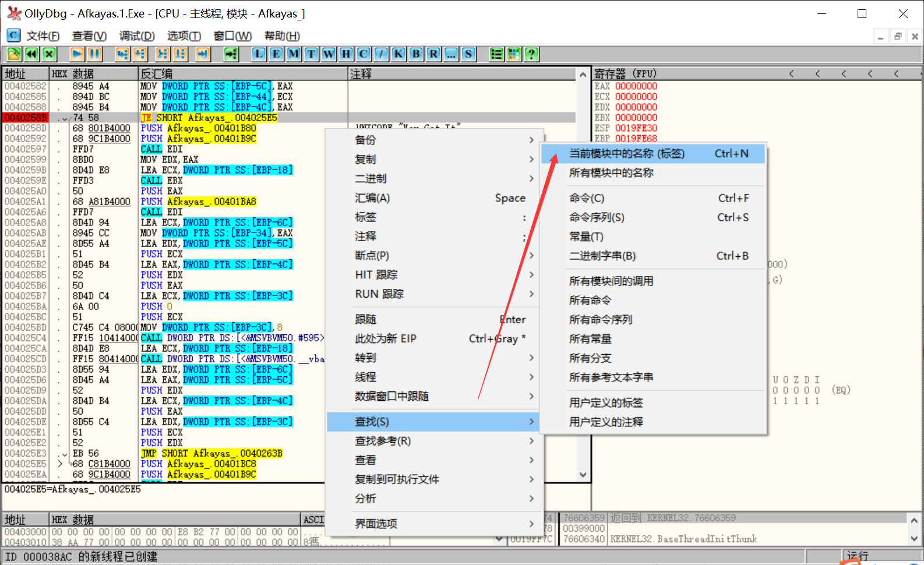Viewport: 924px width, 565px height.
Task: Select 所有模块间的调用 entry
Action: pos(653,281)
